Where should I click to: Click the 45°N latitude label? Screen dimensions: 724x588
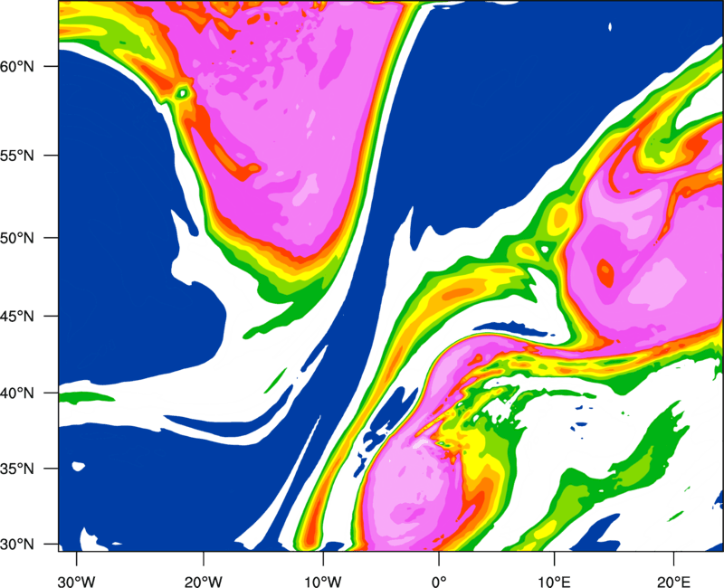click(x=17, y=316)
